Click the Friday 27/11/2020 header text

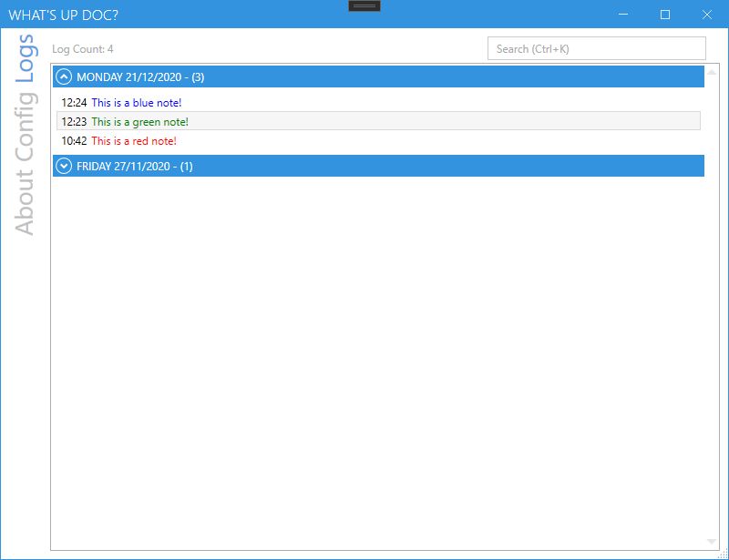(x=134, y=166)
